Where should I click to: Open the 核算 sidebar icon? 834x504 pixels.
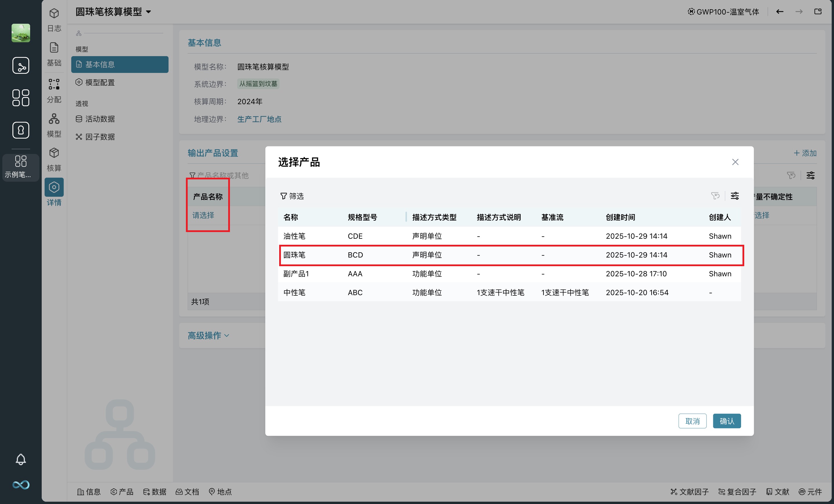54,159
